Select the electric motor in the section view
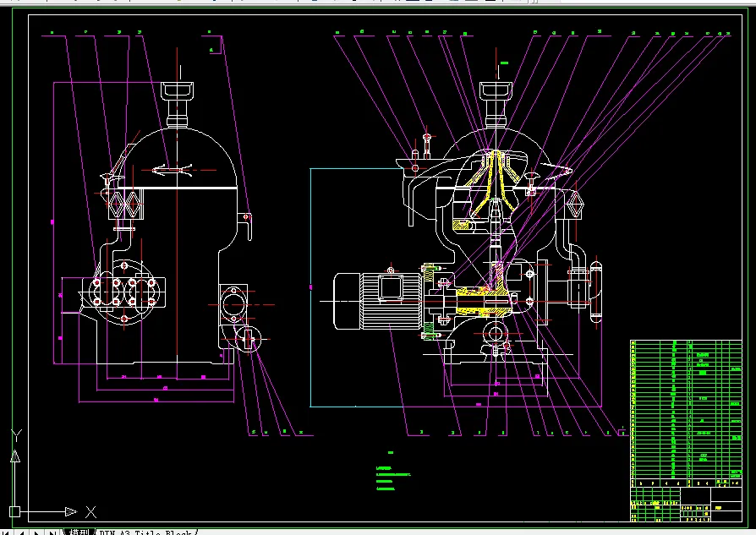This screenshot has width=756, height=535. [x=377, y=301]
